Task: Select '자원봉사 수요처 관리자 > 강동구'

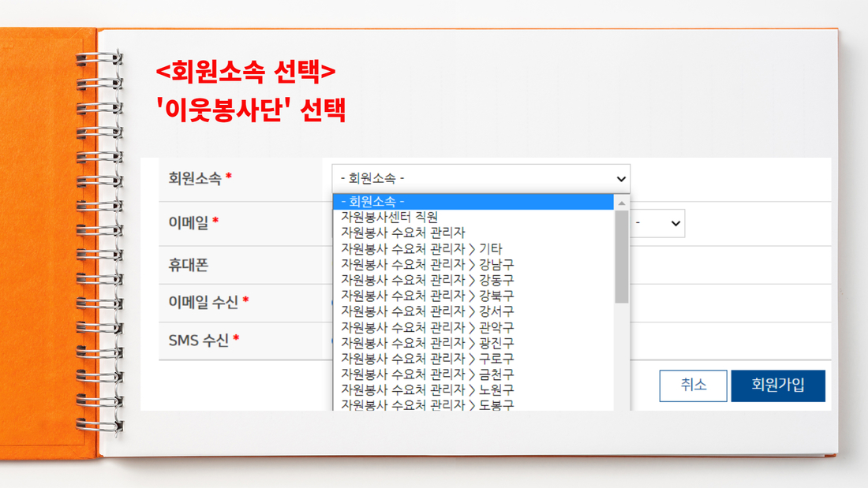Action: coord(473,279)
